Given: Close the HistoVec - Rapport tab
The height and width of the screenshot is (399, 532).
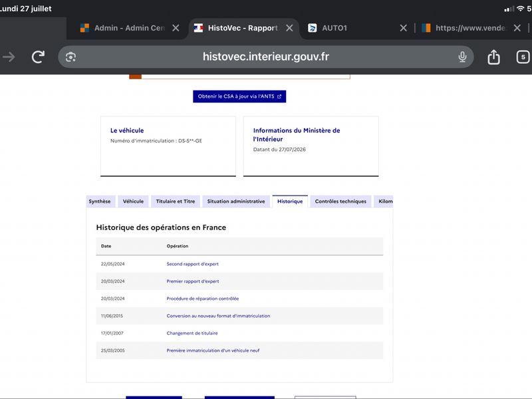Looking at the screenshot, I should 289,28.
